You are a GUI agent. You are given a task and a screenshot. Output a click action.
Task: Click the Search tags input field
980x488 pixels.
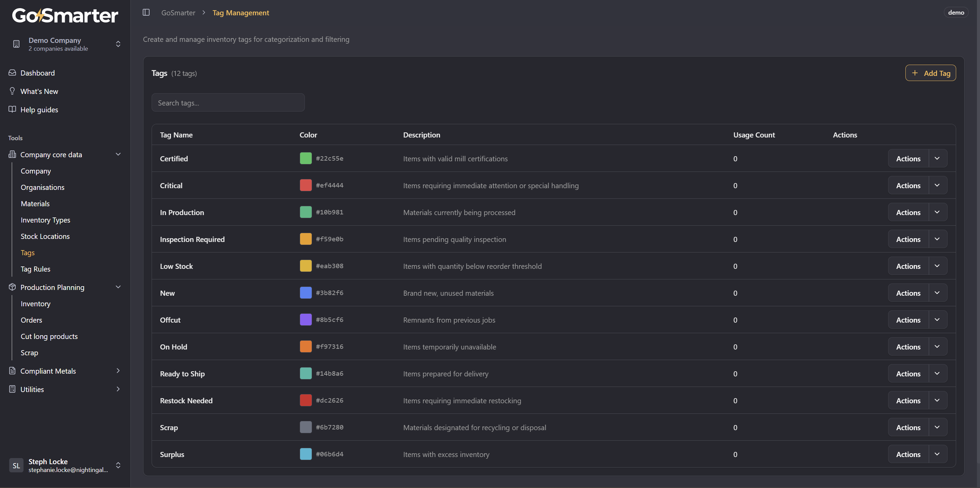pos(228,103)
